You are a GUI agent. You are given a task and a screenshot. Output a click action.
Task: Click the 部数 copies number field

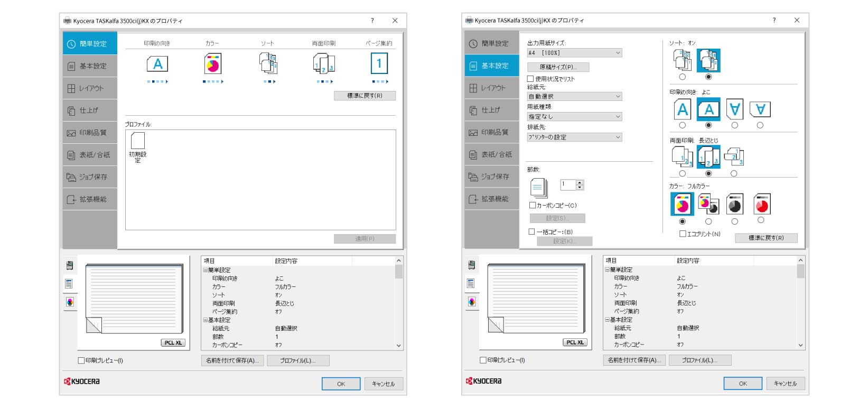click(568, 184)
